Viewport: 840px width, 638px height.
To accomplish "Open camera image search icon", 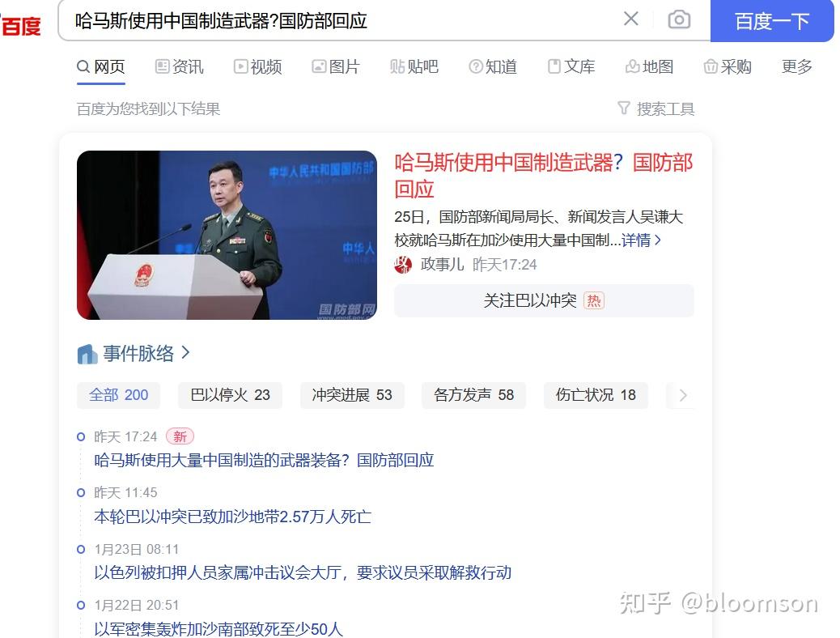I will coord(679,20).
